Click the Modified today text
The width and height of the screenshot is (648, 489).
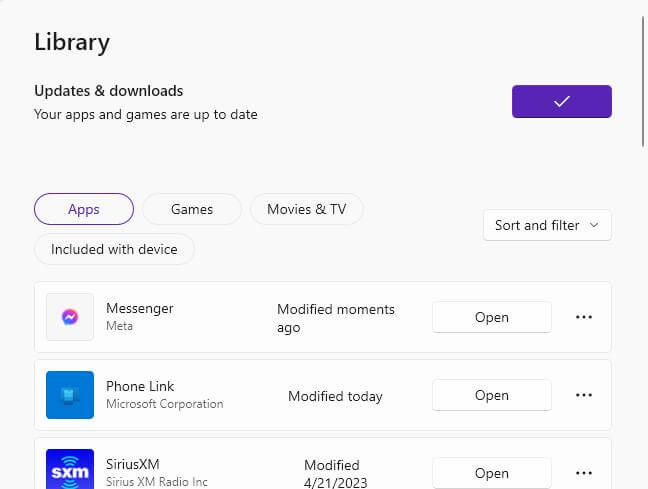tap(335, 396)
